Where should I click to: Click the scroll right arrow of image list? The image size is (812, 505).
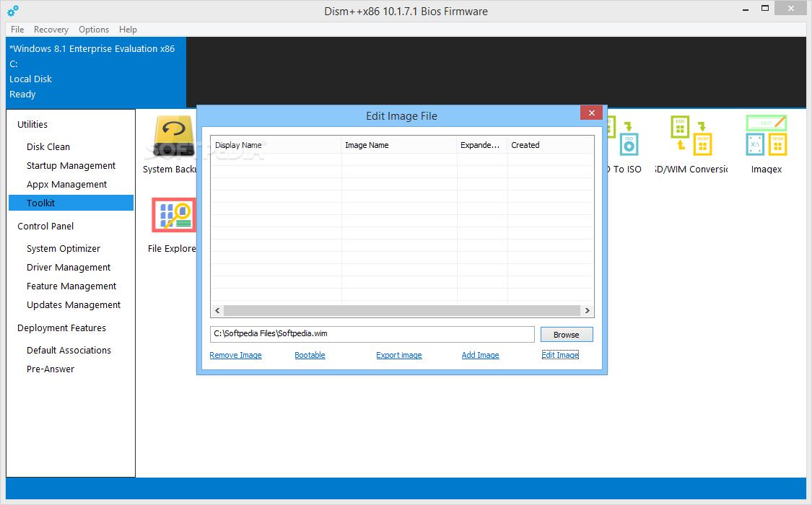pos(588,310)
